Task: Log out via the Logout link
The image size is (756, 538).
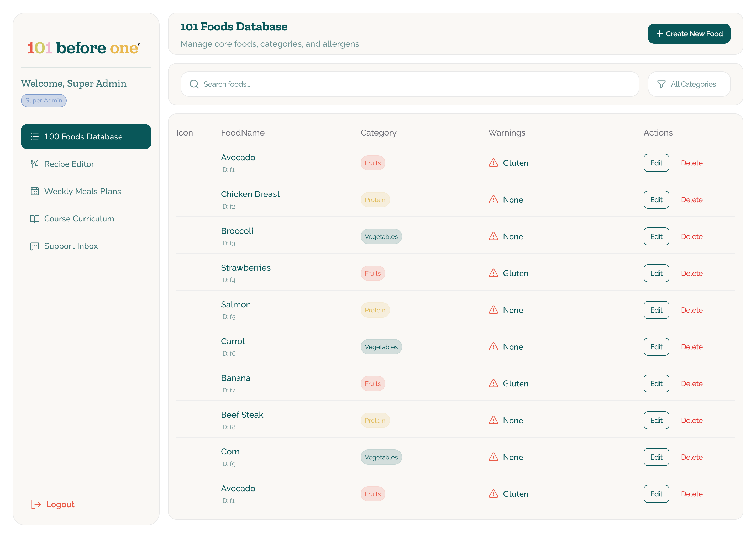Action: point(52,504)
